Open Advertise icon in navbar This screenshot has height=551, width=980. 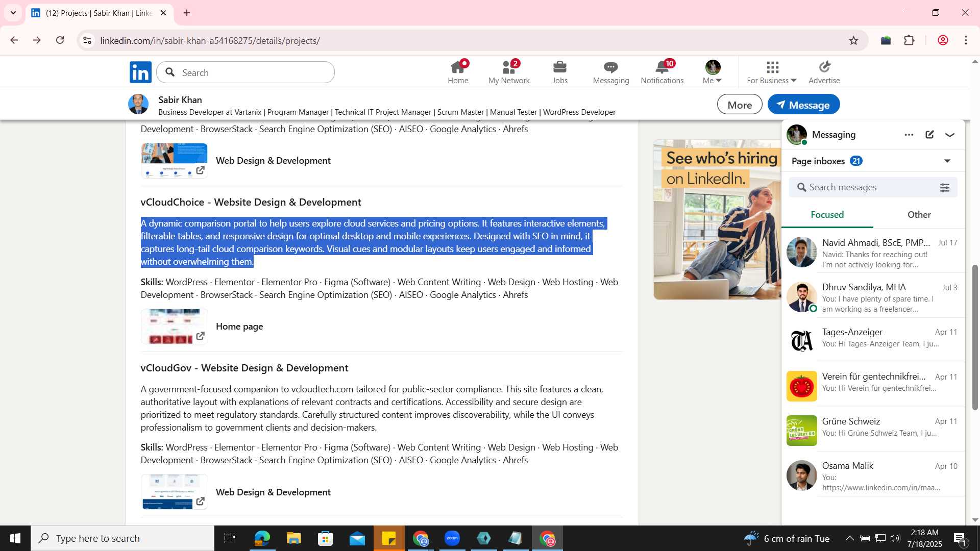(824, 72)
